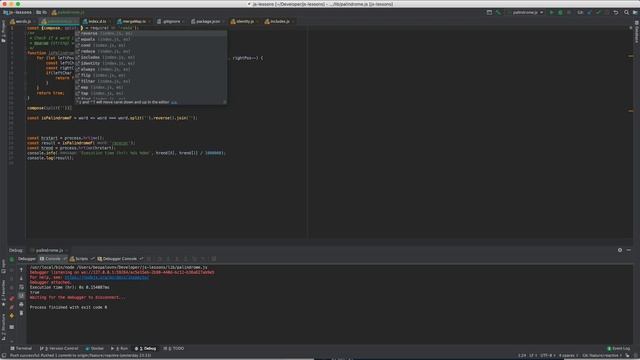The width and height of the screenshot is (640, 360).
Task: Select 'reduce' completion suggestion
Action: point(151,51)
